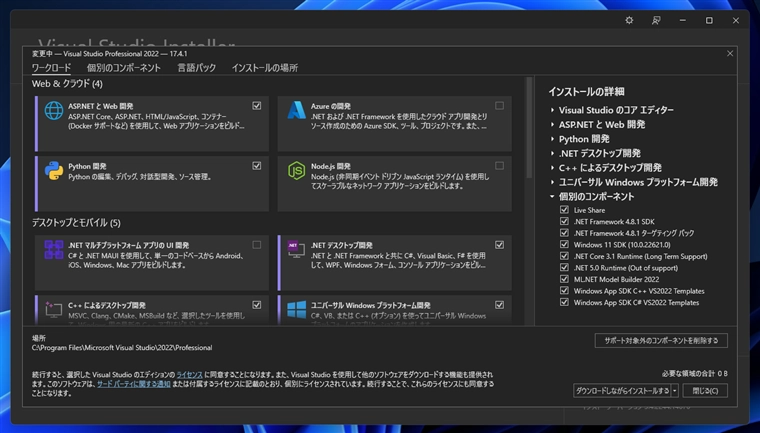Expand Visual Studio のコア エディター details
760x433 pixels.
(552, 110)
